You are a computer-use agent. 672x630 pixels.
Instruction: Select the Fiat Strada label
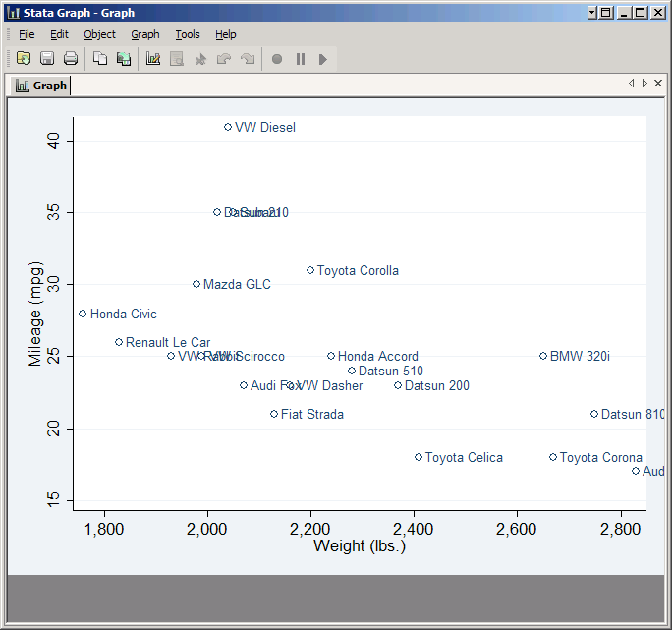coord(312,415)
